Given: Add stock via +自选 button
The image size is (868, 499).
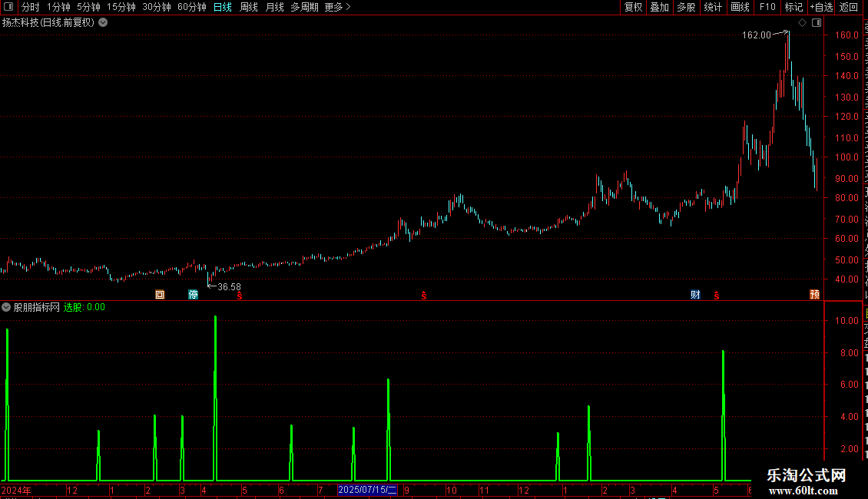Looking at the screenshot, I should tap(821, 7).
